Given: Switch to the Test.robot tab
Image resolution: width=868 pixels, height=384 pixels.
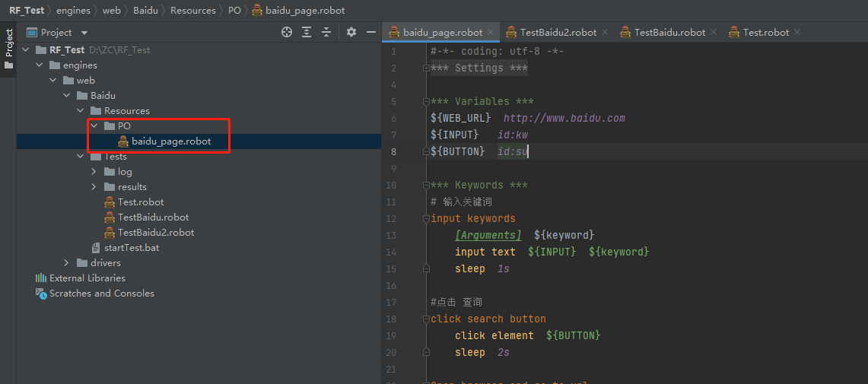Looking at the screenshot, I should (x=765, y=32).
